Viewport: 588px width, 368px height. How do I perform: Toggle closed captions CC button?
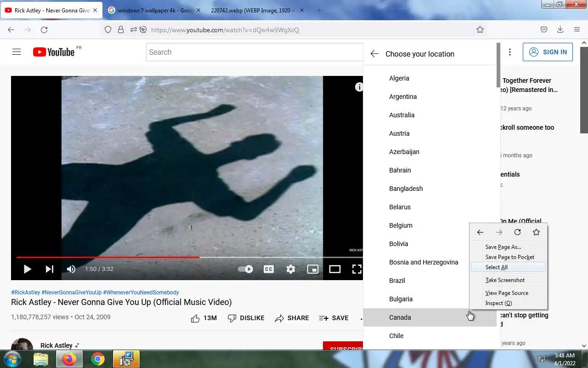pyautogui.click(x=269, y=269)
